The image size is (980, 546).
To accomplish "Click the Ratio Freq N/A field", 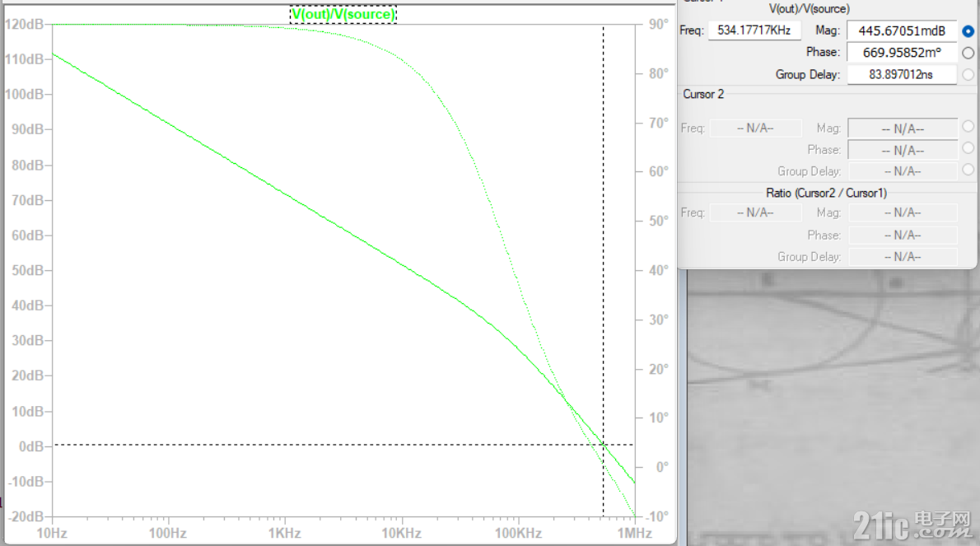I will point(756,212).
